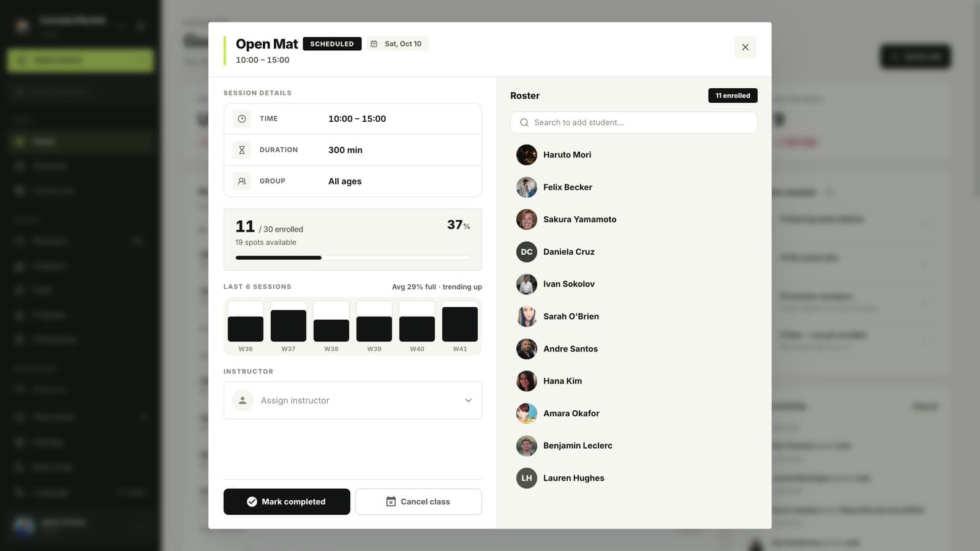The height and width of the screenshot is (551, 980).
Task: Open Benjamin Leclerc's avatar
Action: (527, 446)
